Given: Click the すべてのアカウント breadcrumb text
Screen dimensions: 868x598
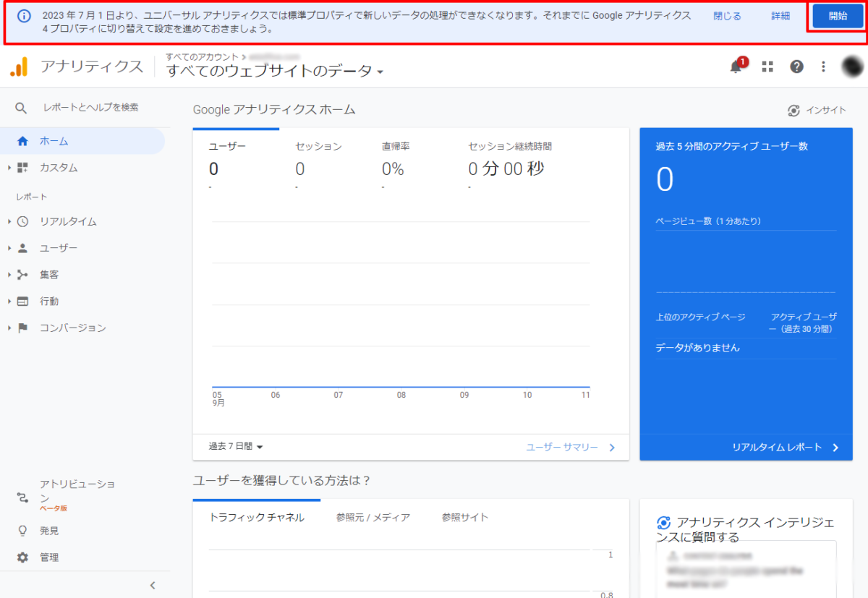Looking at the screenshot, I should [202, 56].
